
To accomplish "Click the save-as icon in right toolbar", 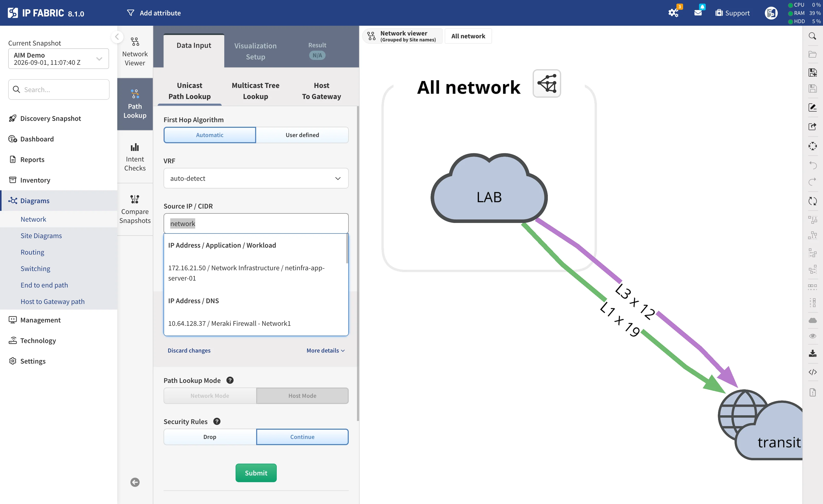I will point(812,72).
